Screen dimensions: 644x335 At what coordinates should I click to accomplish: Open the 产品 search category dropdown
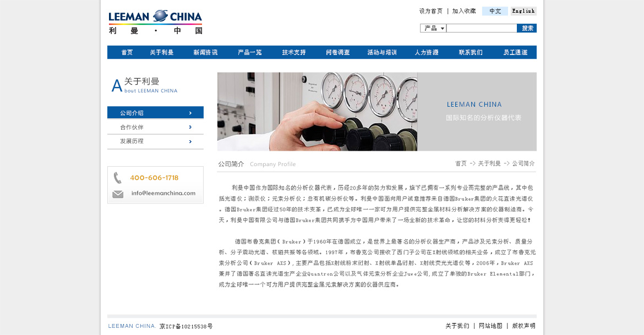click(x=433, y=28)
